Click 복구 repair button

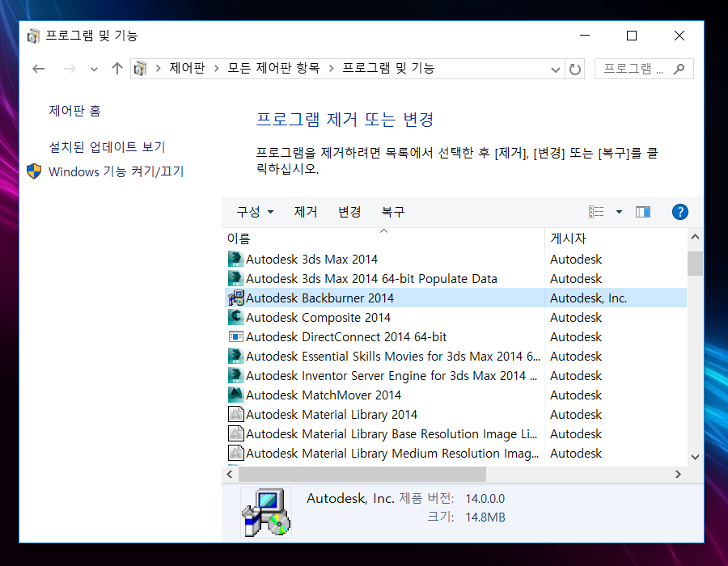tap(393, 212)
